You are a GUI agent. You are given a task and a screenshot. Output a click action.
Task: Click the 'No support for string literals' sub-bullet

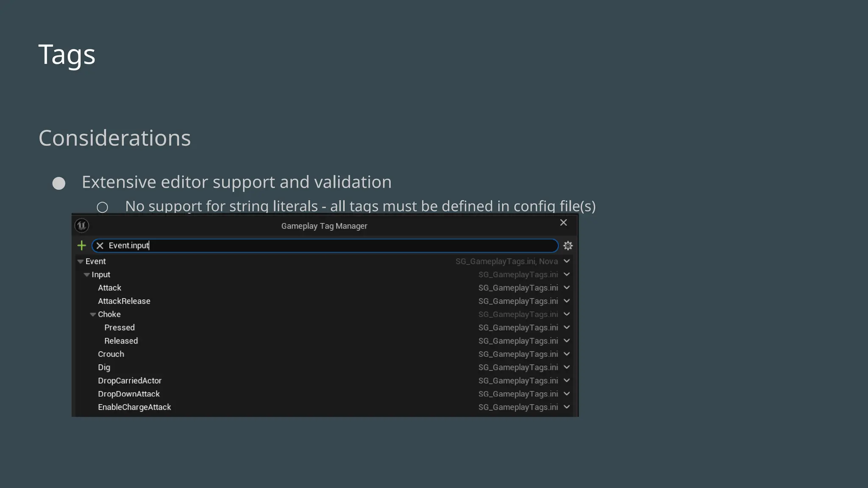pyautogui.click(x=360, y=206)
